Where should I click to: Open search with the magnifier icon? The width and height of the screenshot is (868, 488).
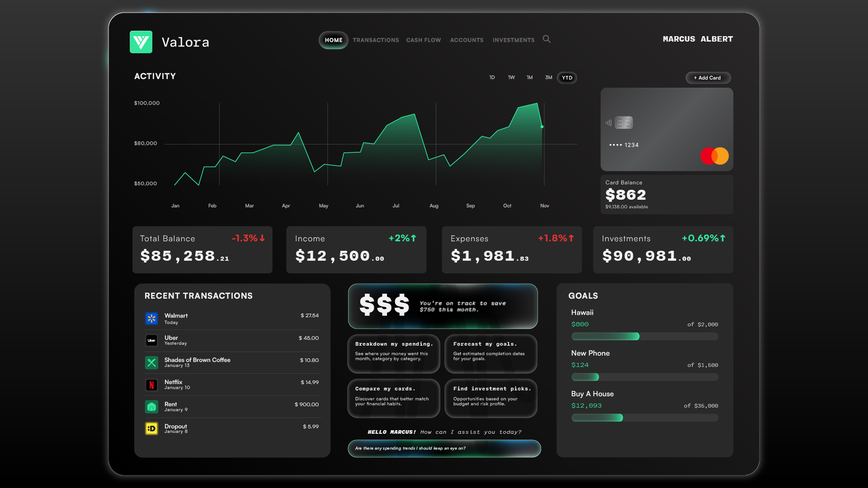tap(547, 39)
